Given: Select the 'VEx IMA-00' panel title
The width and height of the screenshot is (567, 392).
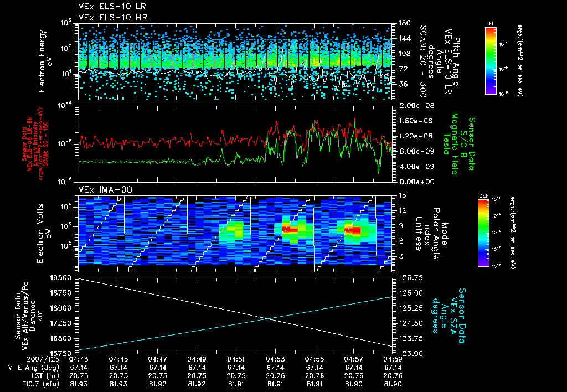Looking at the screenshot, I should click(105, 190).
